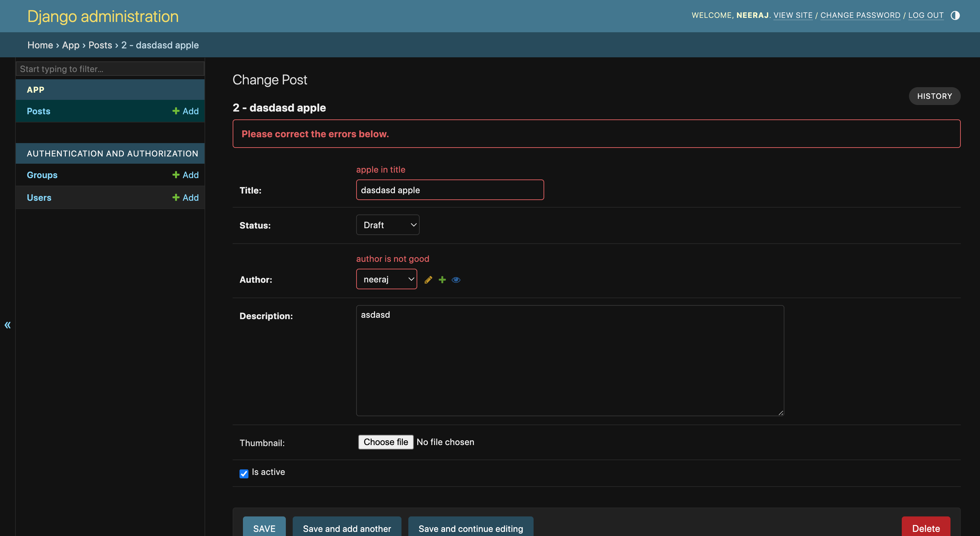Click the green plus icon beside Author
The image size is (980, 536).
click(442, 280)
